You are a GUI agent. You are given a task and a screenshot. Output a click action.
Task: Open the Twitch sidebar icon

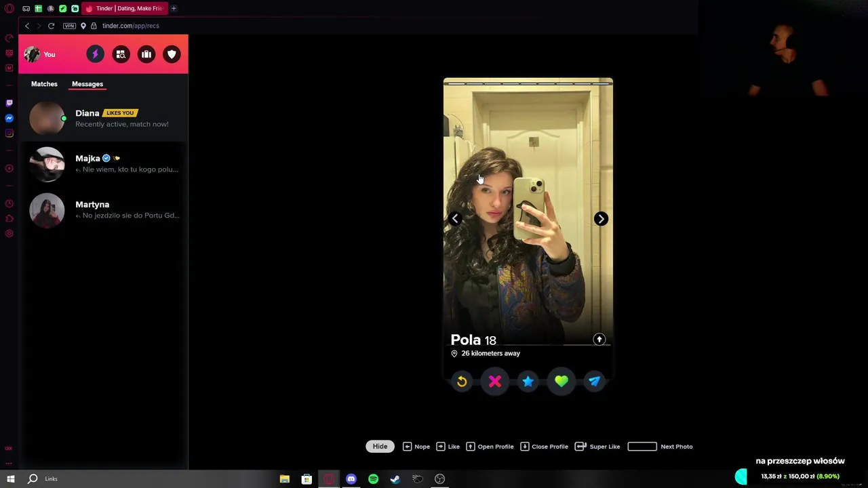(9, 103)
